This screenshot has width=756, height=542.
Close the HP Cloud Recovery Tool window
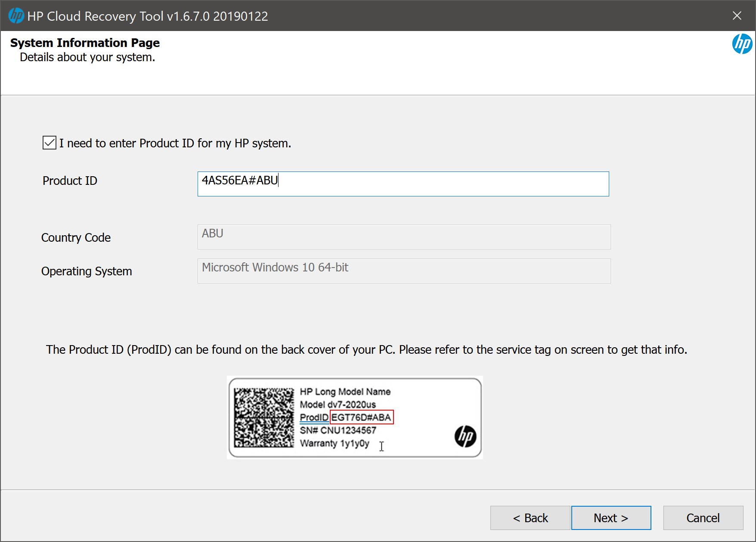tap(737, 16)
